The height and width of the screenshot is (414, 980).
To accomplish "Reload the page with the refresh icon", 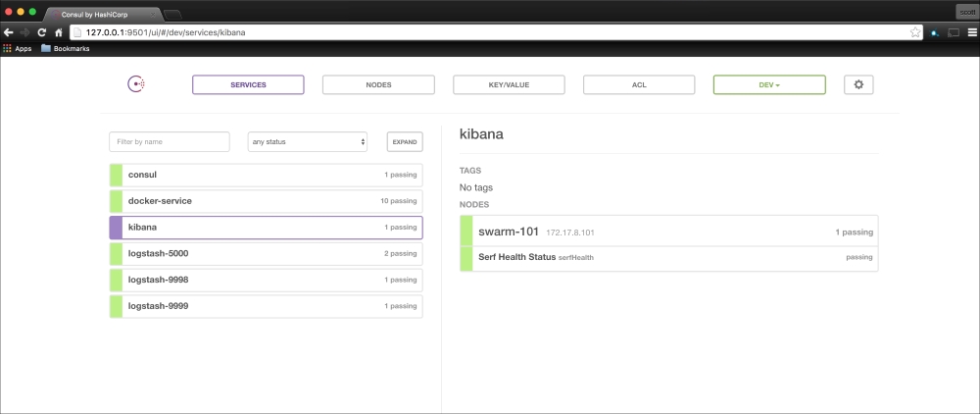I will tap(41, 32).
